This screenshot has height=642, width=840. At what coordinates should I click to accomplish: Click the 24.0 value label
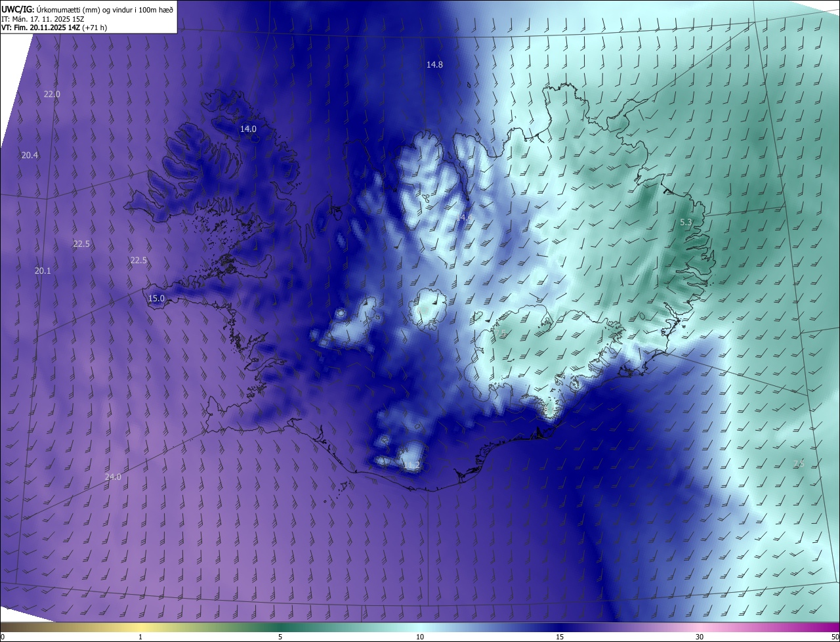113,477
